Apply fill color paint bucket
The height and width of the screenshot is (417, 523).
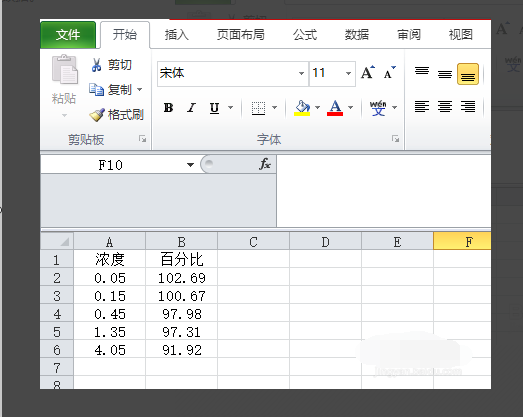click(302, 108)
